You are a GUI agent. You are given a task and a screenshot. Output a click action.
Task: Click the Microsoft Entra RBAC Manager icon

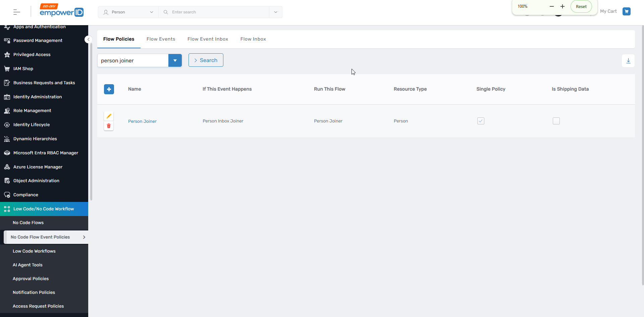tap(7, 153)
